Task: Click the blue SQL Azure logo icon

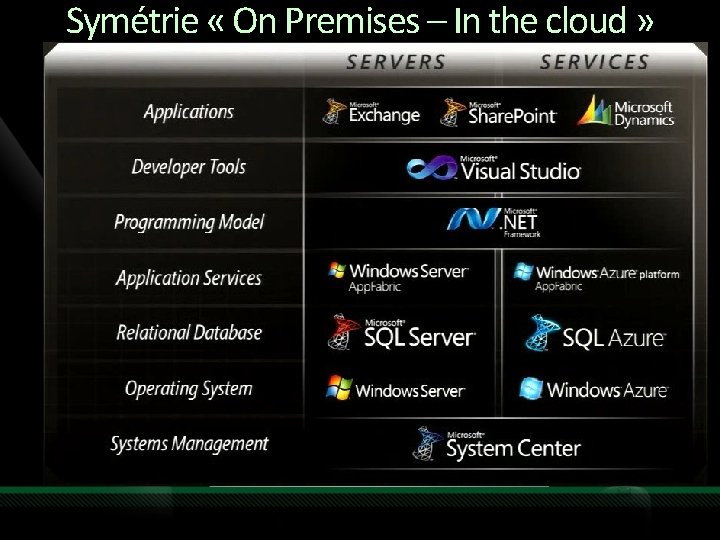Action: tap(542, 333)
